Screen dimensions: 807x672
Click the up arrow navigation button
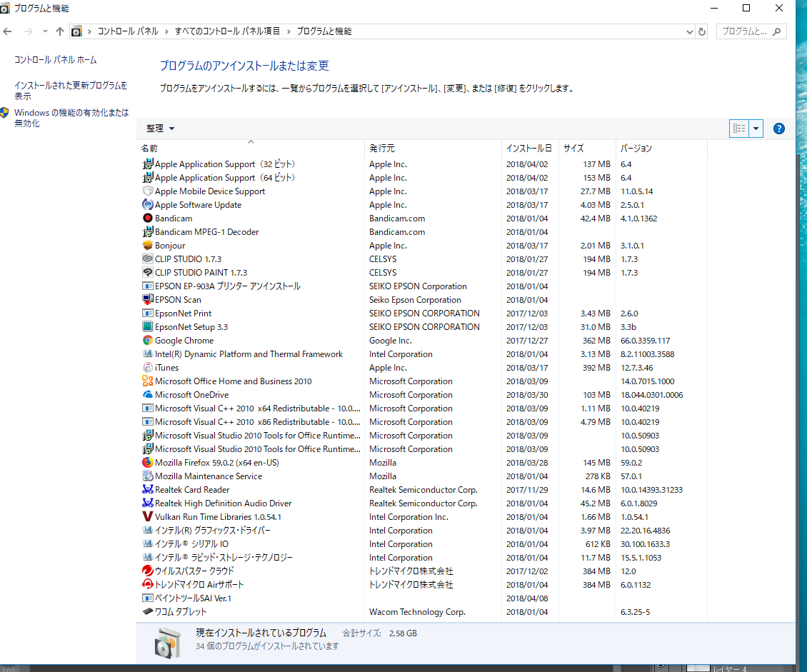pos(60,31)
